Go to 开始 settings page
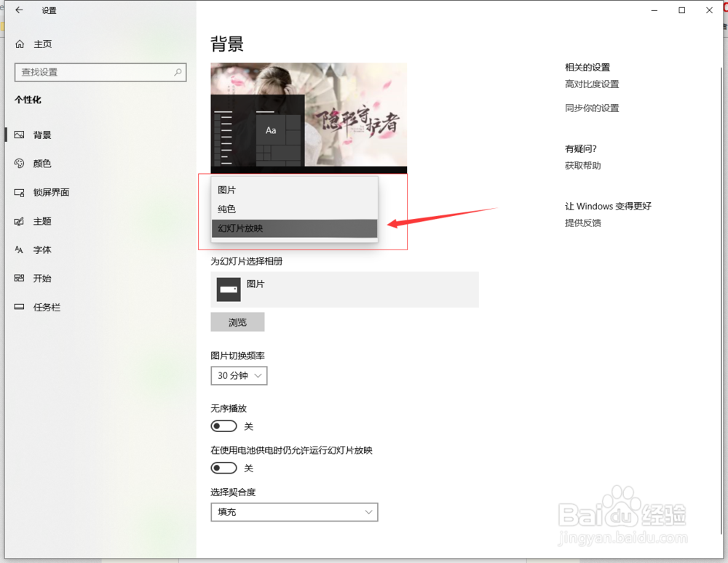Image resolution: width=728 pixels, height=563 pixels. click(42, 279)
